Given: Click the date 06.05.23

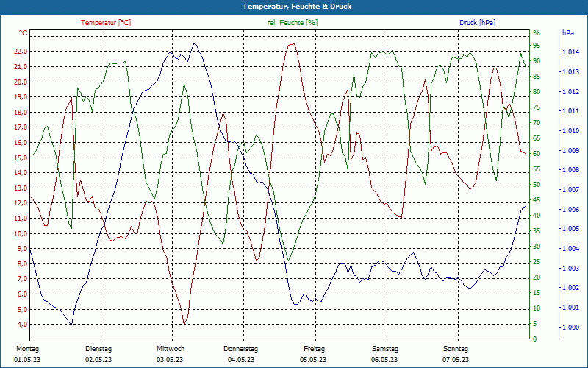Looking at the screenshot, I should [384, 360].
